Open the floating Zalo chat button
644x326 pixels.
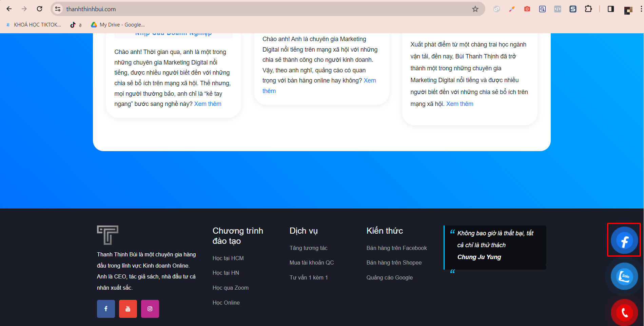[x=624, y=276]
